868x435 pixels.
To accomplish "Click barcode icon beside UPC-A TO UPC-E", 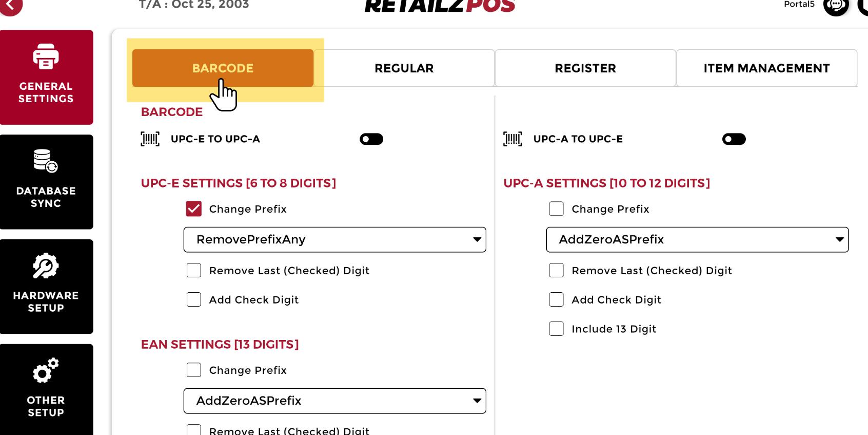I will coord(512,139).
